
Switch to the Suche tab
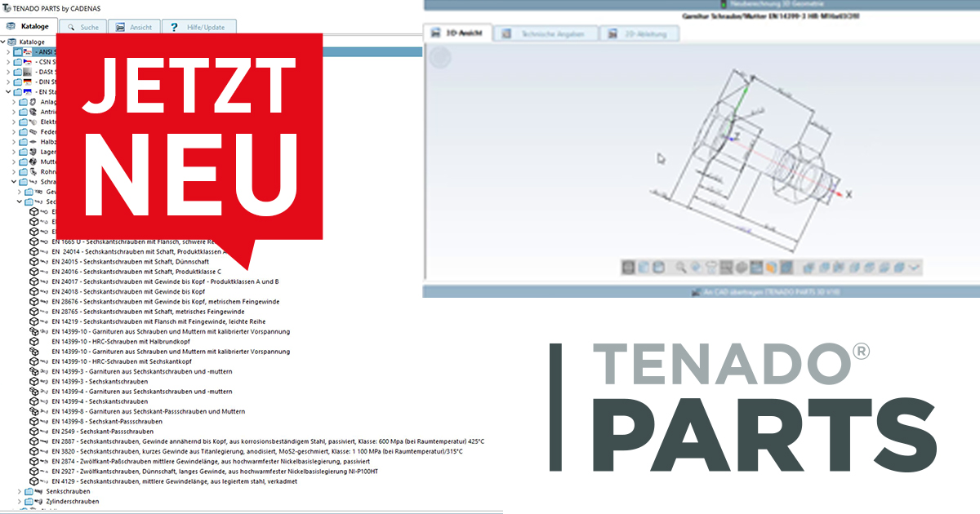pos(83,27)
